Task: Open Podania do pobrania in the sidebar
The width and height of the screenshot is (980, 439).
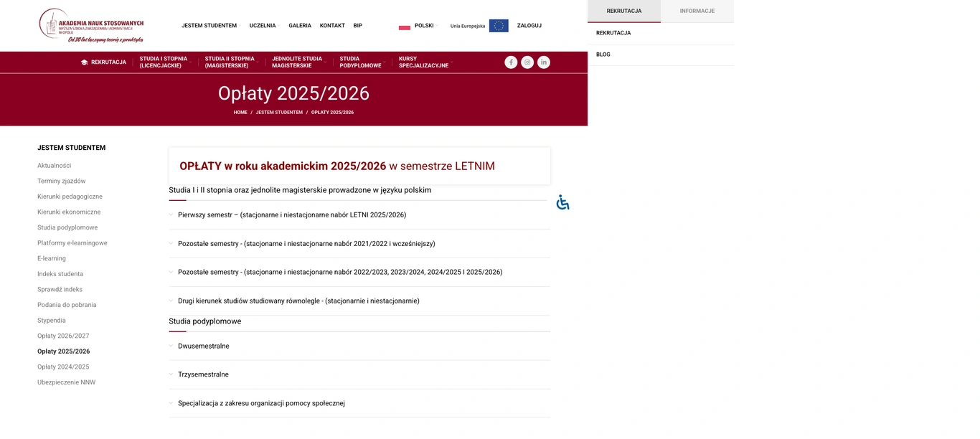Action: pos(67,305)
